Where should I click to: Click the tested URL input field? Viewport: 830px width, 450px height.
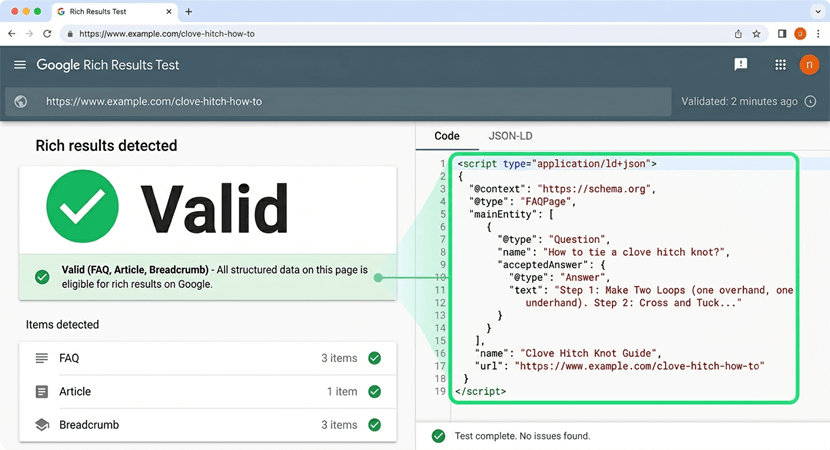[338, 101]
